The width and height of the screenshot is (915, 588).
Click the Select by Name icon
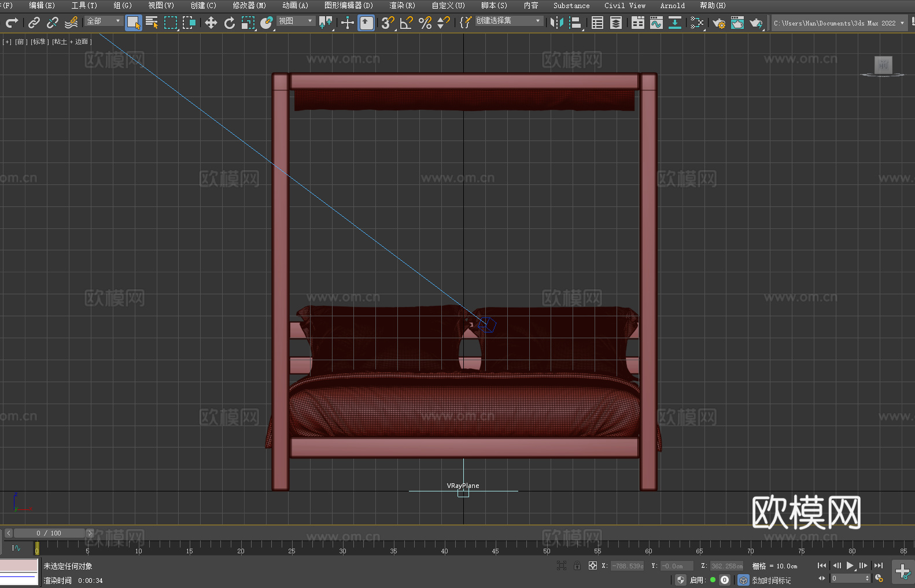152,23
